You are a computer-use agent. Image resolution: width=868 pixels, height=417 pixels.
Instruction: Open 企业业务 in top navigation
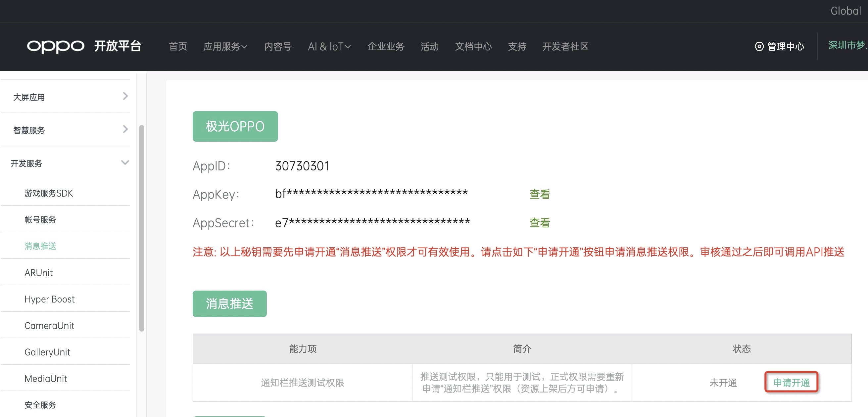386,46
